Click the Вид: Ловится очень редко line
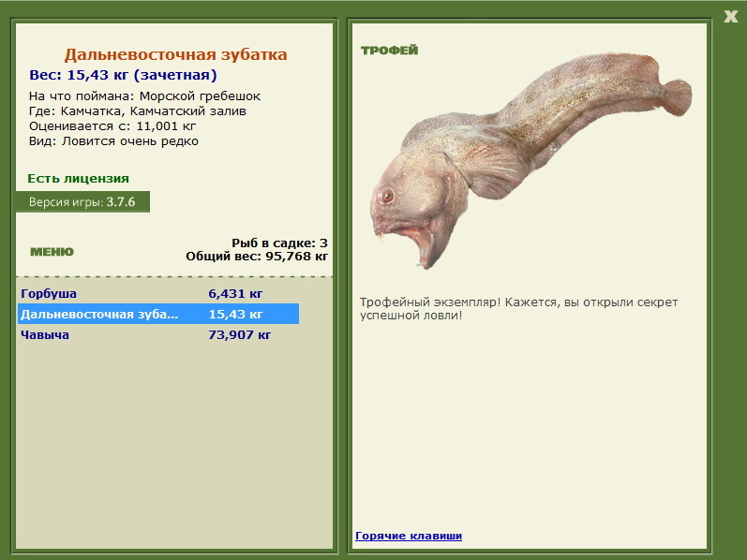747x560 pixels. tap(113, 141)
